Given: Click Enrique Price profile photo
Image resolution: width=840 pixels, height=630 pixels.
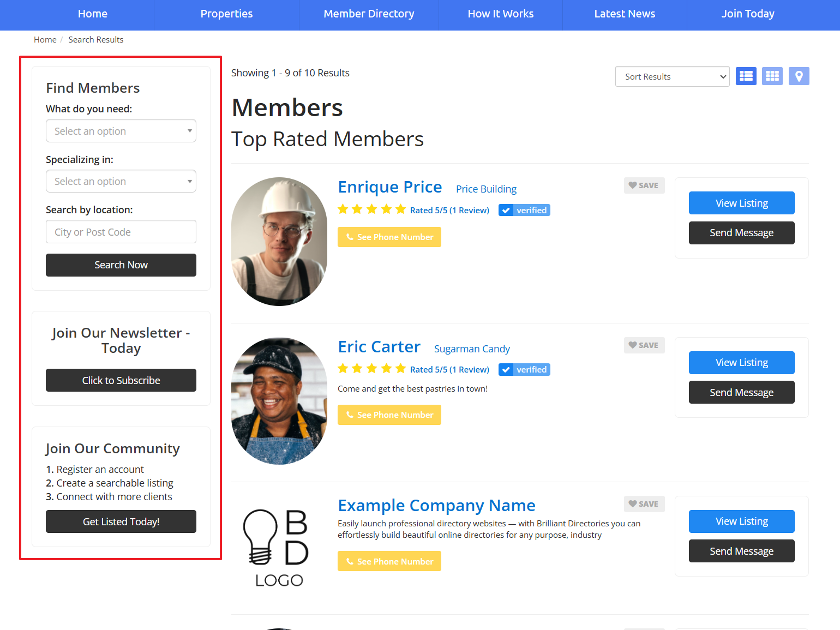Looking at the screenshot, I should pos(279,242).
